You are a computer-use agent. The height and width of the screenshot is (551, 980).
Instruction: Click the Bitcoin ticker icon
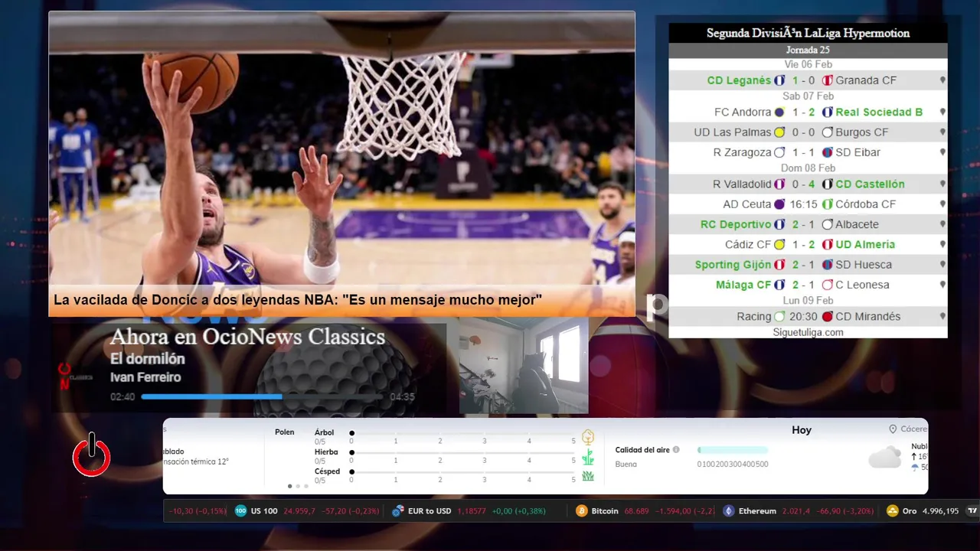coord(581,511)
